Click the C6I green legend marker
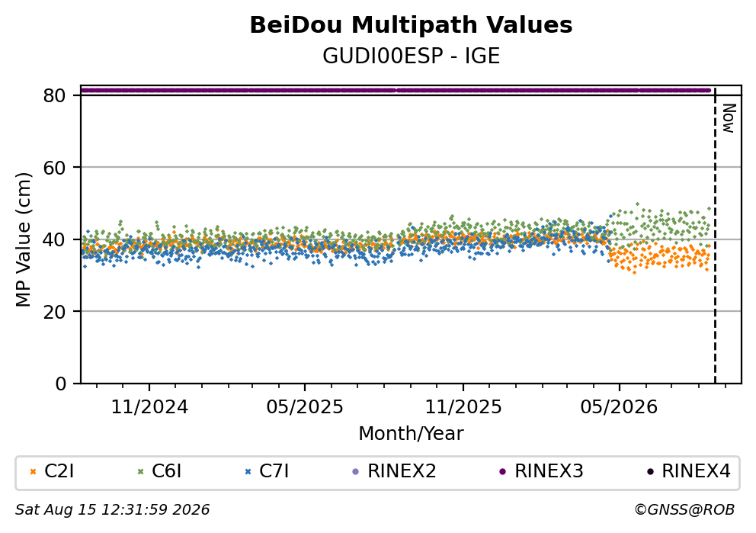 (141, 472)
